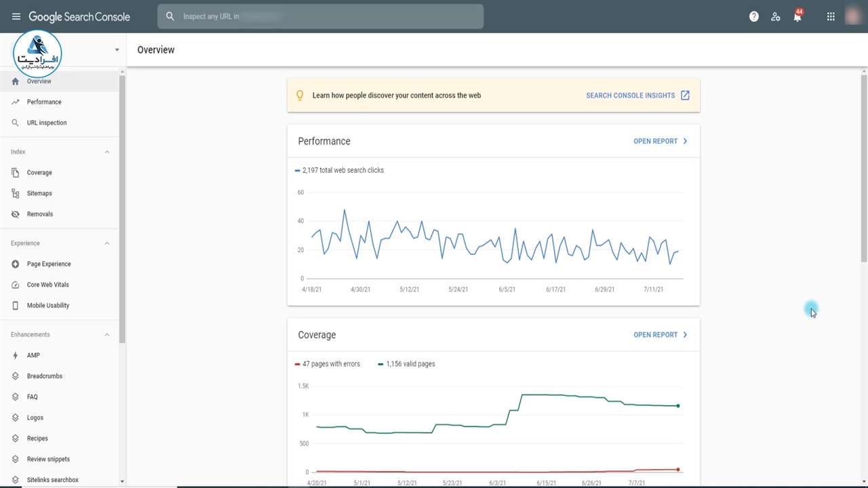This screenshot has height=488, width=868.
Task: Click the Mobile Usability phone icon
Action: tap(16, 306)
